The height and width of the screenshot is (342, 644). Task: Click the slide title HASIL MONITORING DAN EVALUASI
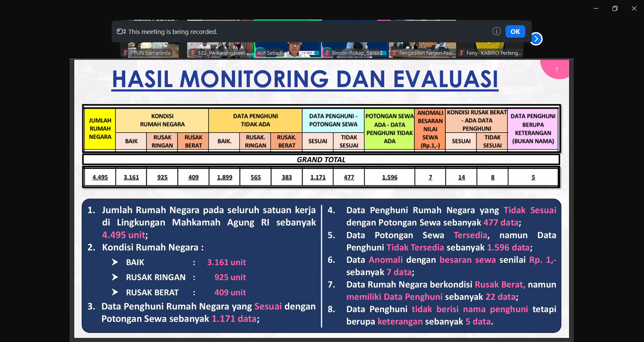coord(305,79)
